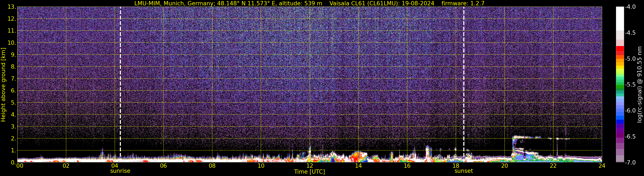Image resolution: width=644 pixels, height=176 pixels.
Task: Click the "7." tick on the height axis
Action: (13, 79)
